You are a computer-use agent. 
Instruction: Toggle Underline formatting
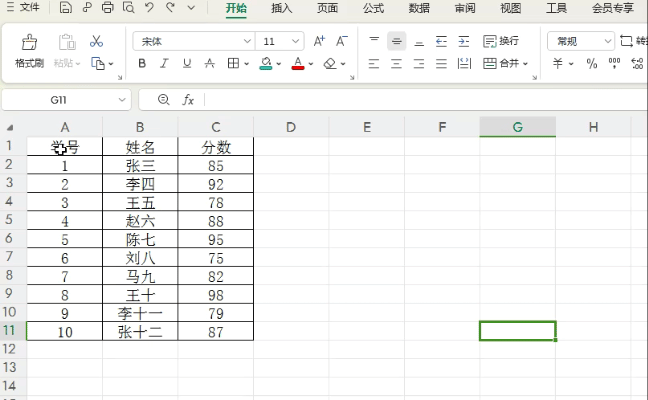point(187,63)
